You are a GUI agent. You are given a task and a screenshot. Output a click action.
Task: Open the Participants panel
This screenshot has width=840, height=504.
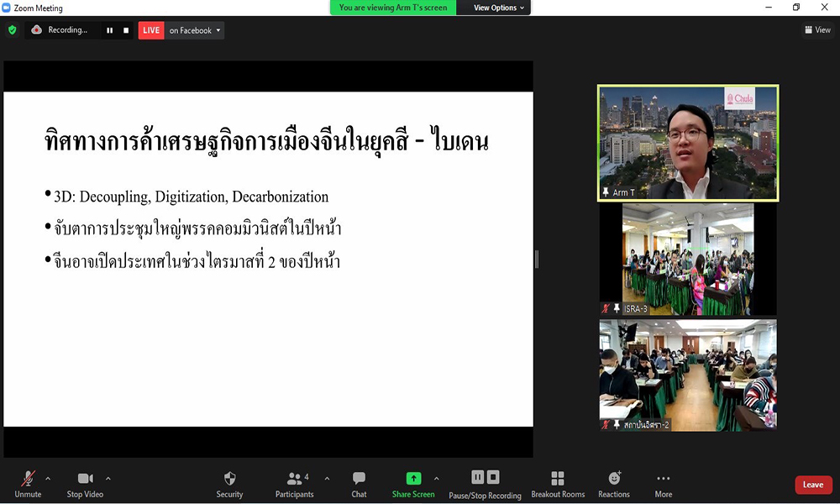coord(295,483)
